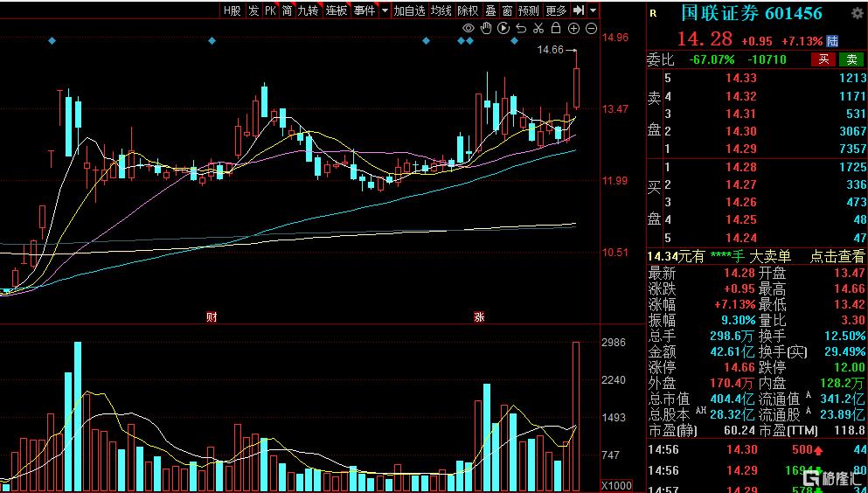This screenshot has width=868, height=493.
Task: Click the leftmost blue diamond event marker
Action: [x=52, y=41]
